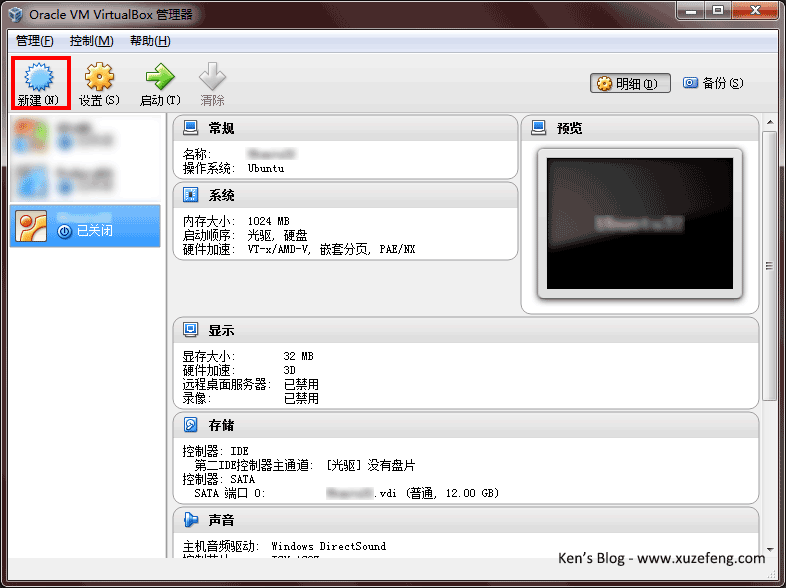Click '[光驱] 没有盘片' text
Screen dimensions: 786x588
(371, 465)
